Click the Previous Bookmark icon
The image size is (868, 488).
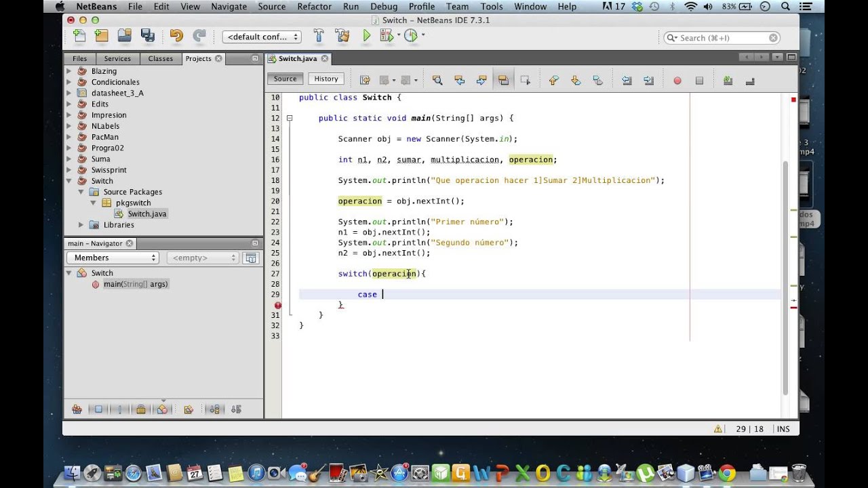[x=553, y=80]
